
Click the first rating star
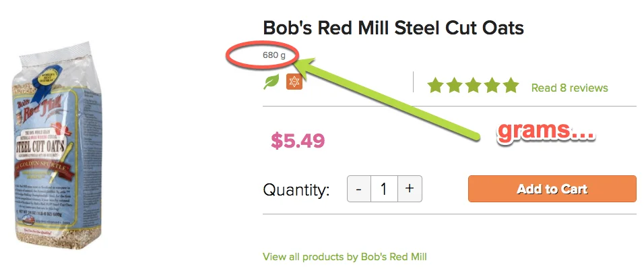[x=435, y=86]
